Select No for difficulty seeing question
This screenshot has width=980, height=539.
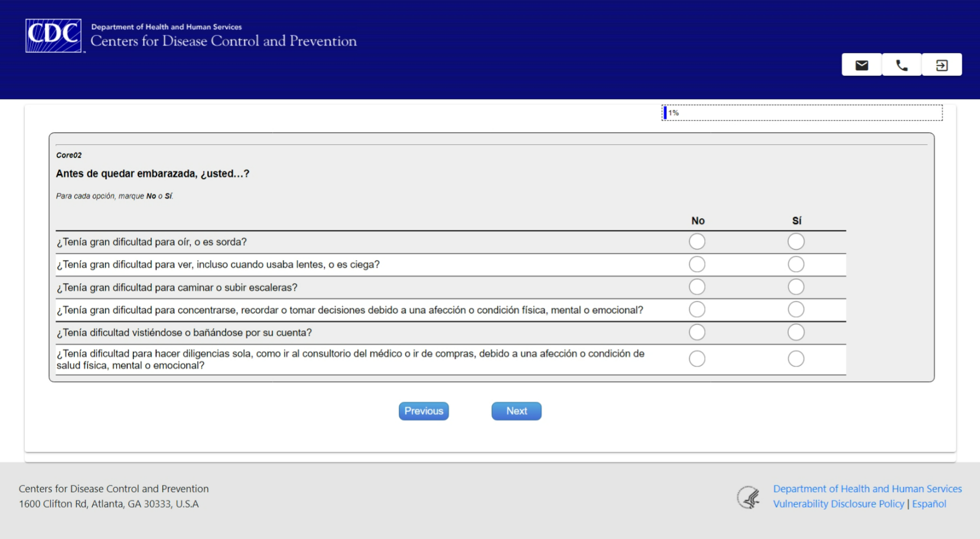pyautogui.click(x=697, y=264)
